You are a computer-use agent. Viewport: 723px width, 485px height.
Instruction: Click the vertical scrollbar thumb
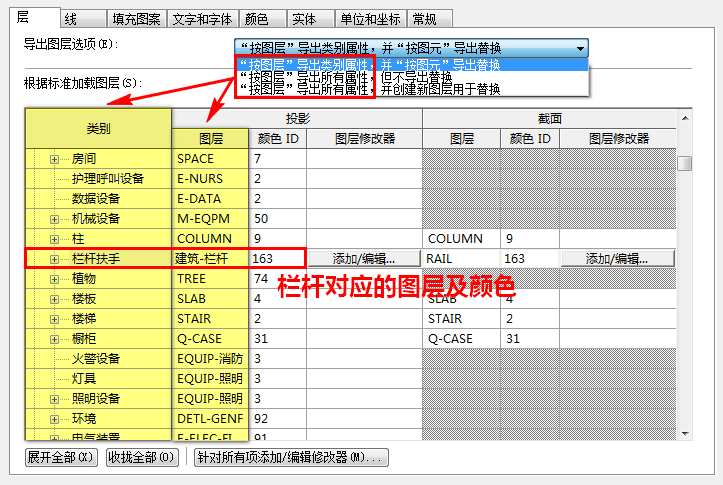(x=685, y=163)
